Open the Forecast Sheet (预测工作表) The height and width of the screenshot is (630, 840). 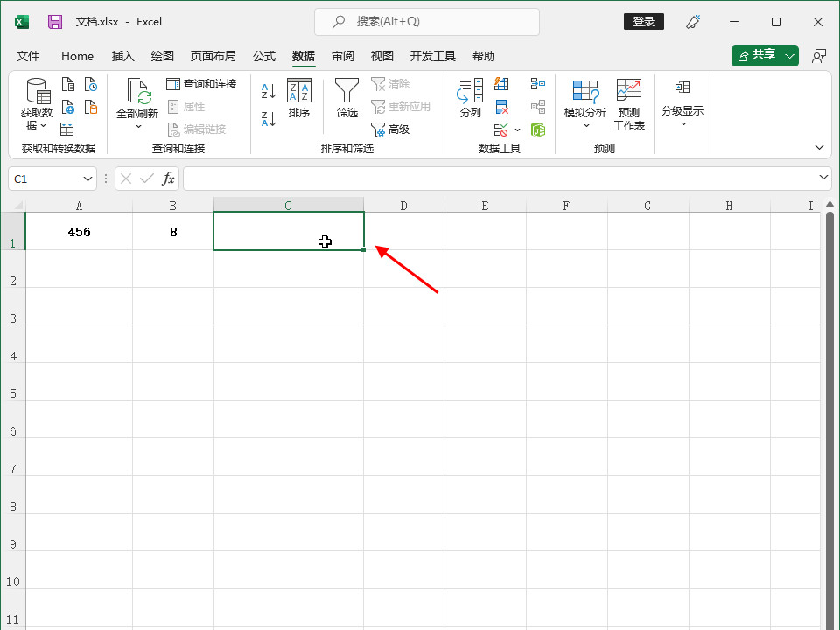[x=628, y=104]
